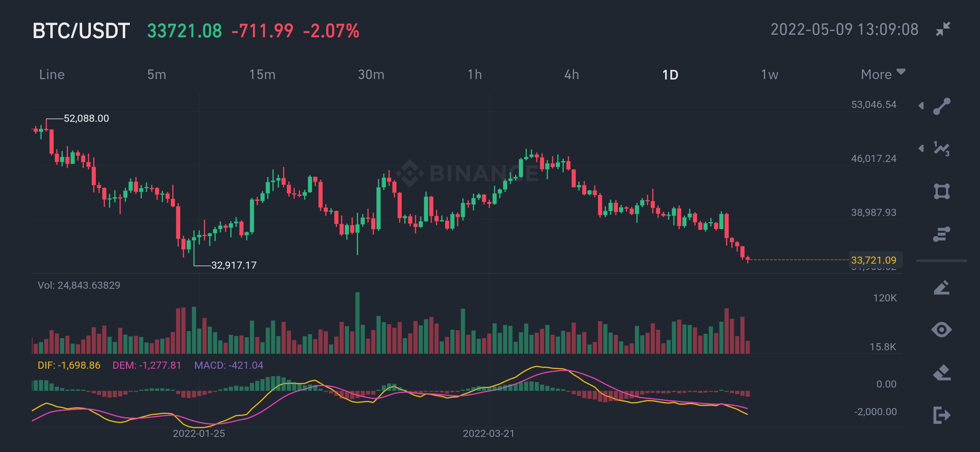The image size is (980, 452).
Task: Open the More intervals dropdown
Action: (x=883, y=74)
